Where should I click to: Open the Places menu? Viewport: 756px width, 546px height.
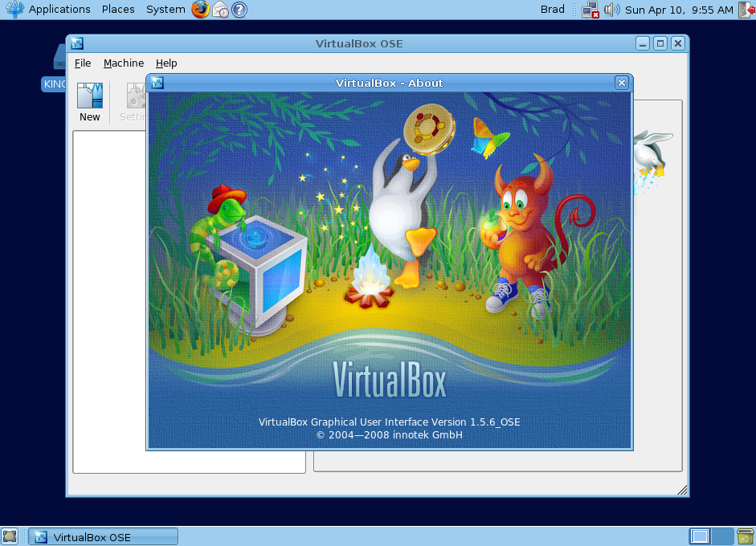[118, 9]
